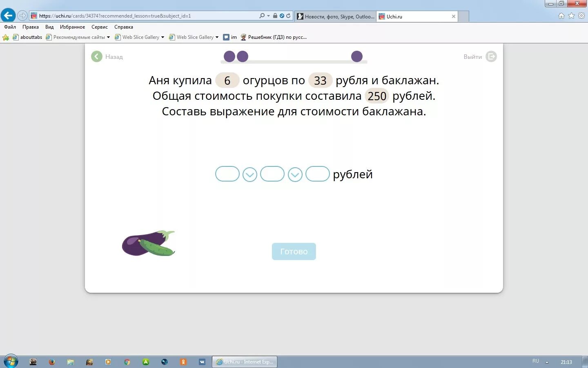
Task: Click the search magnifier in address bar
Action: pyautogui.click(x=262, y=16)
